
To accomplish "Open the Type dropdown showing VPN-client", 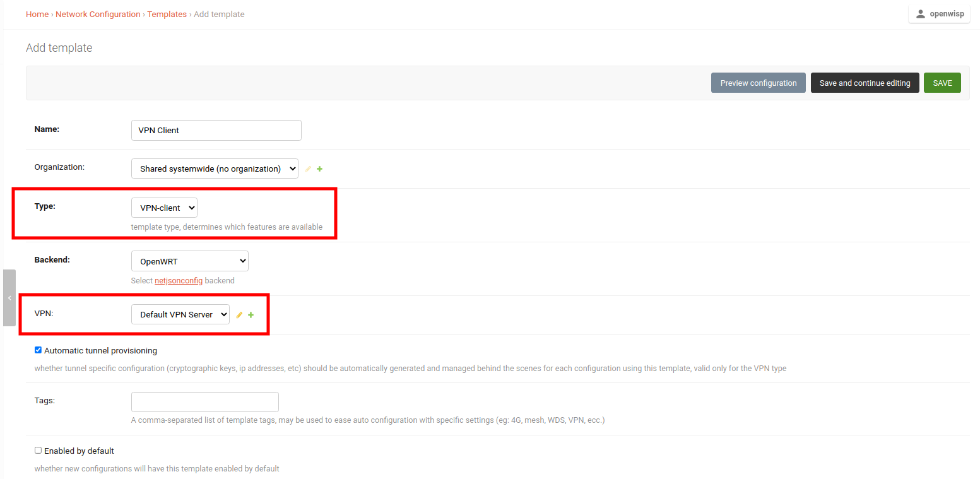I will point(164,208).
